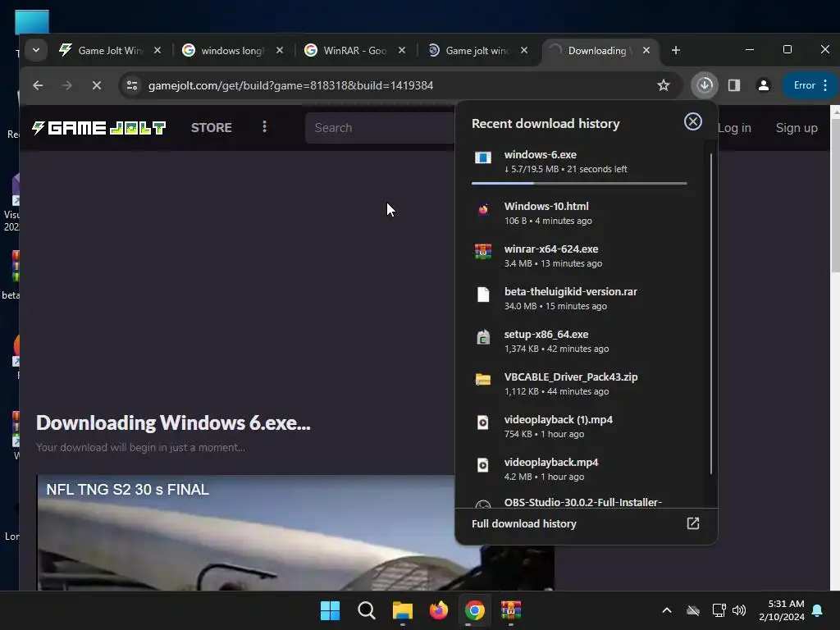This screenshot has height=630, width=840.
Task: Open VBCABLE_Driver_Pack43.zip download
Action: click(x=579, y=384)
